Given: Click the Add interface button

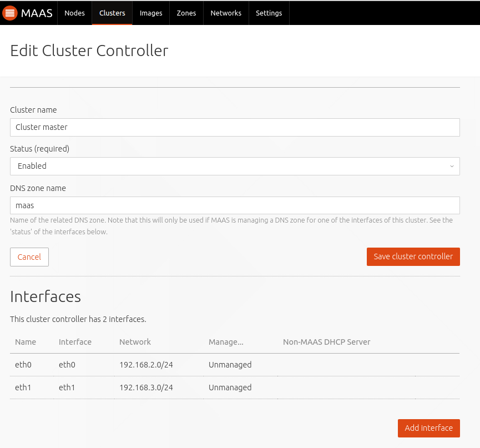Looking at the screenshot, I should 428,428.
